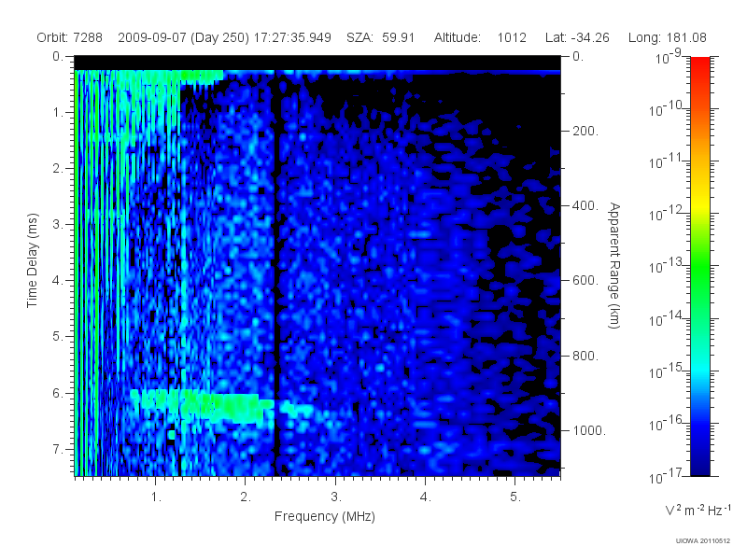Click the 5. tick label on time delay axis
The height and width of the screenshot is (560, 747).
pos(58,336)
